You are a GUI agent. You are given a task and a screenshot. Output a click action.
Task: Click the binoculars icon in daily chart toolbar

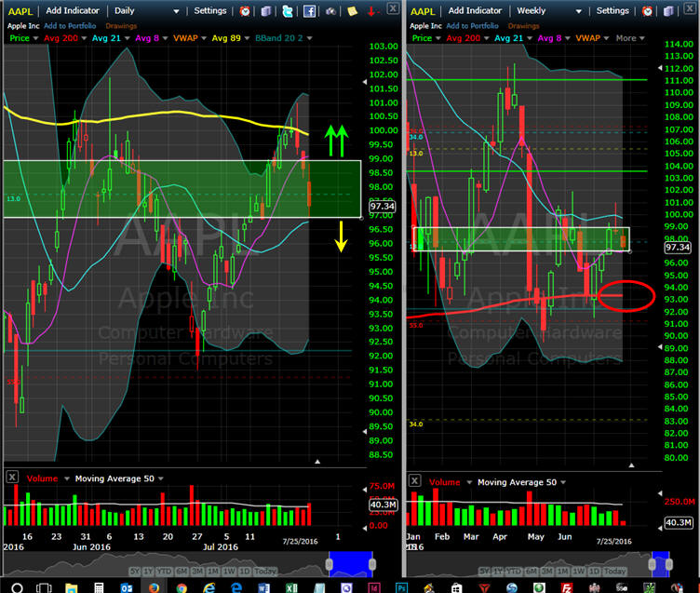[x=330, y=11]
